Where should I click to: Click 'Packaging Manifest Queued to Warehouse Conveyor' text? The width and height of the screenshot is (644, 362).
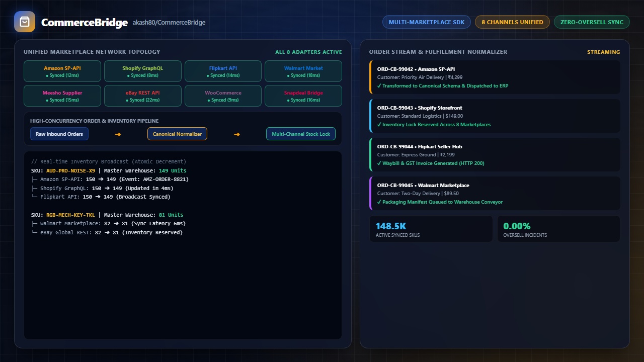coord(440,202)
